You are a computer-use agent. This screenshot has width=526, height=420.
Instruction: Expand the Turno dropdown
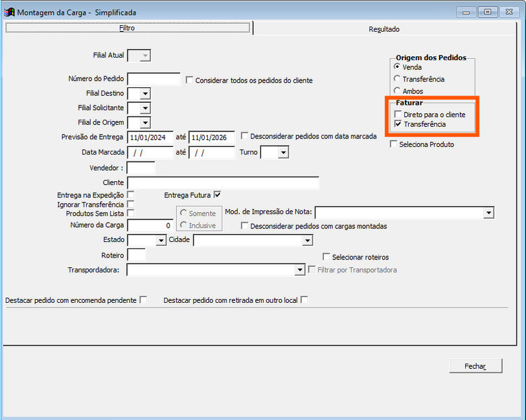(283, 153)
